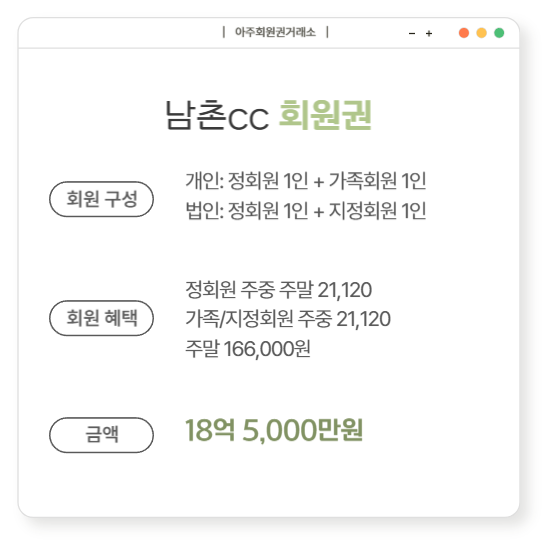Click the green circle window dot
This screenshot has height=550, width=550.
click(499, 33)
